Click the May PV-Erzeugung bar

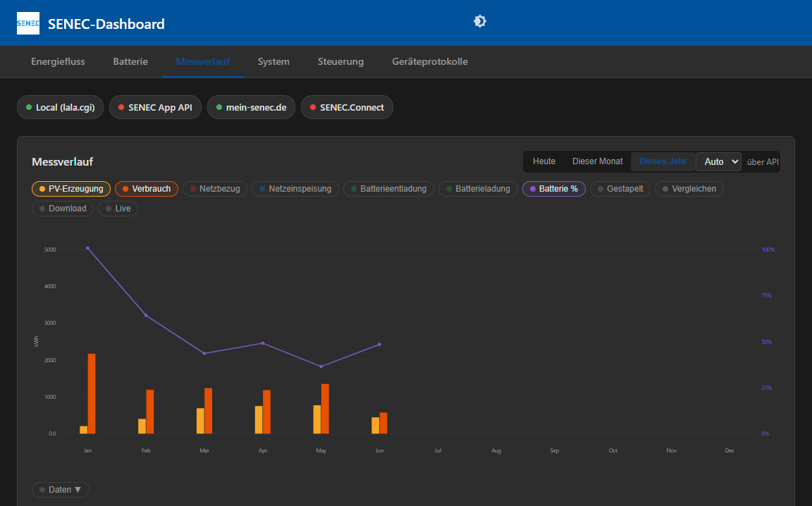(x=317, y=419)
